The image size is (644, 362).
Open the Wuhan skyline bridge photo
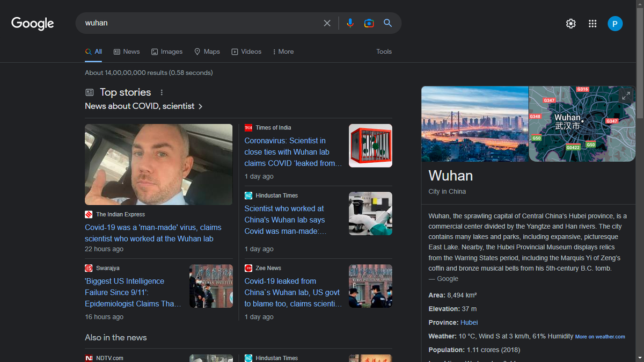[x=475, y=124]
